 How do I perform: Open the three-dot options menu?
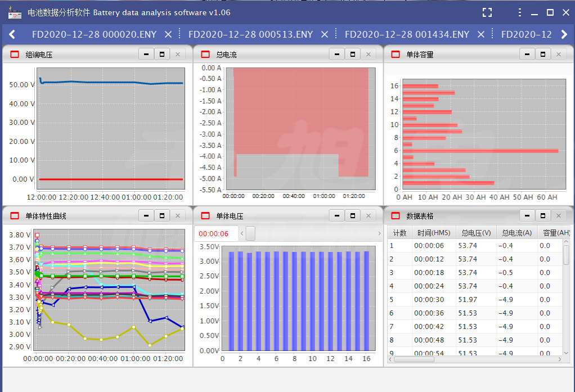(519, 12)
